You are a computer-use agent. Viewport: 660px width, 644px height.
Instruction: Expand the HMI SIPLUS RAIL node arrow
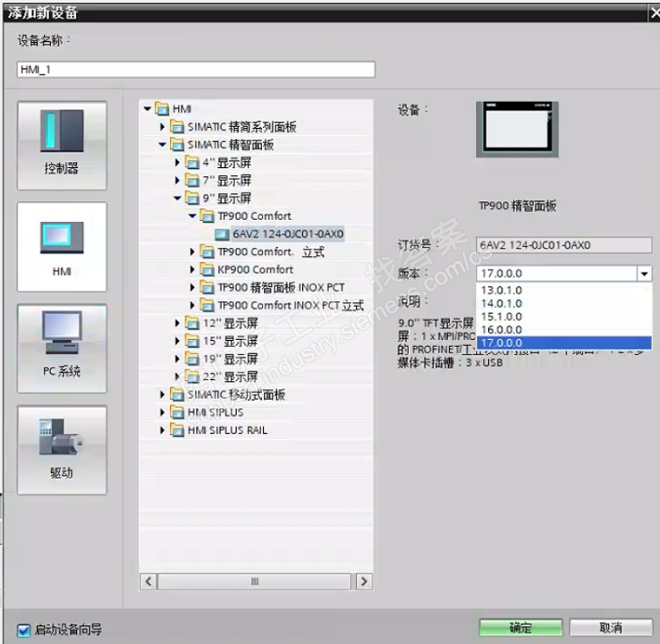[x=163, y=430]
